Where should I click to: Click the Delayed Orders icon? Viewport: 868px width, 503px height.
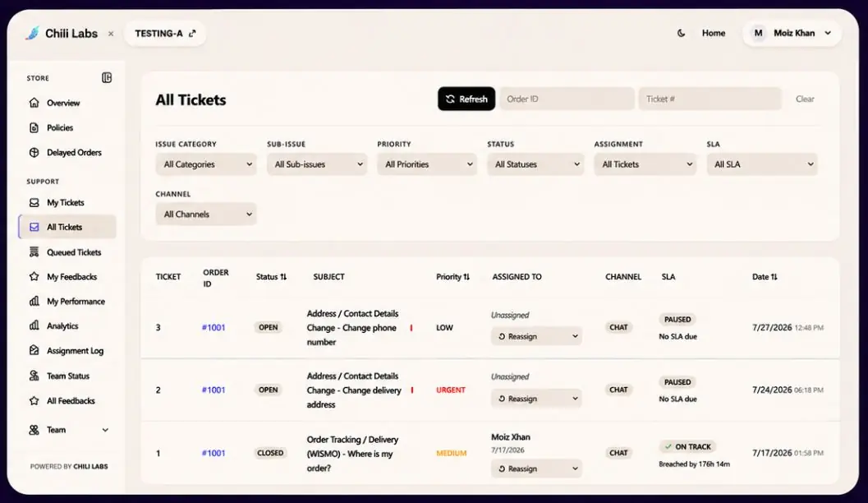coord(34,152)
